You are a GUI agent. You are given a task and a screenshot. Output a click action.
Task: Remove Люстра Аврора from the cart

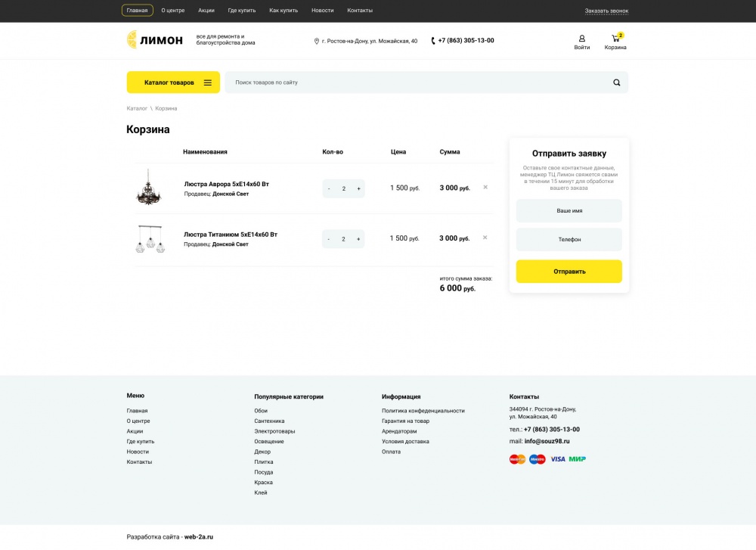tap(485, 187)
